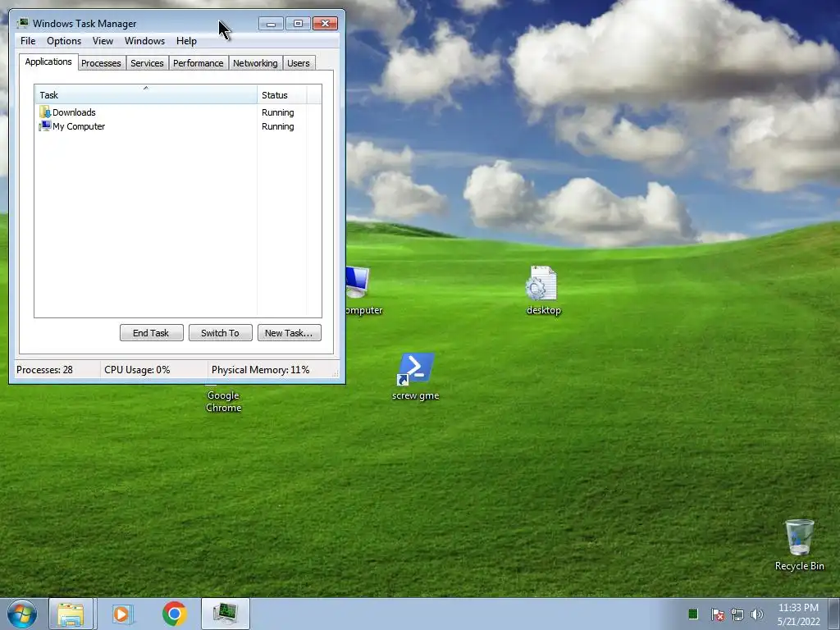
Task: Select the 'desktop' settings file icon
Action: [x=543, y=290]
